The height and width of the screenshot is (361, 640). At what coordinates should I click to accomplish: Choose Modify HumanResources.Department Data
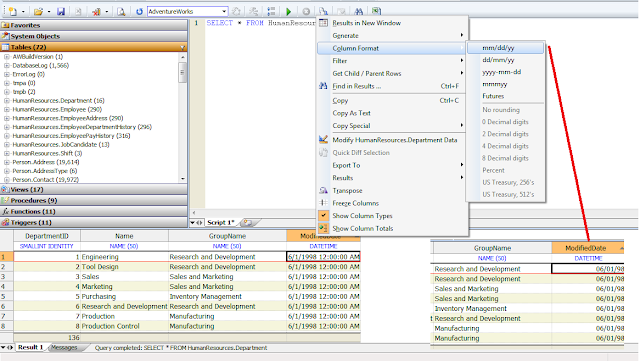click(x=392, y=140)
